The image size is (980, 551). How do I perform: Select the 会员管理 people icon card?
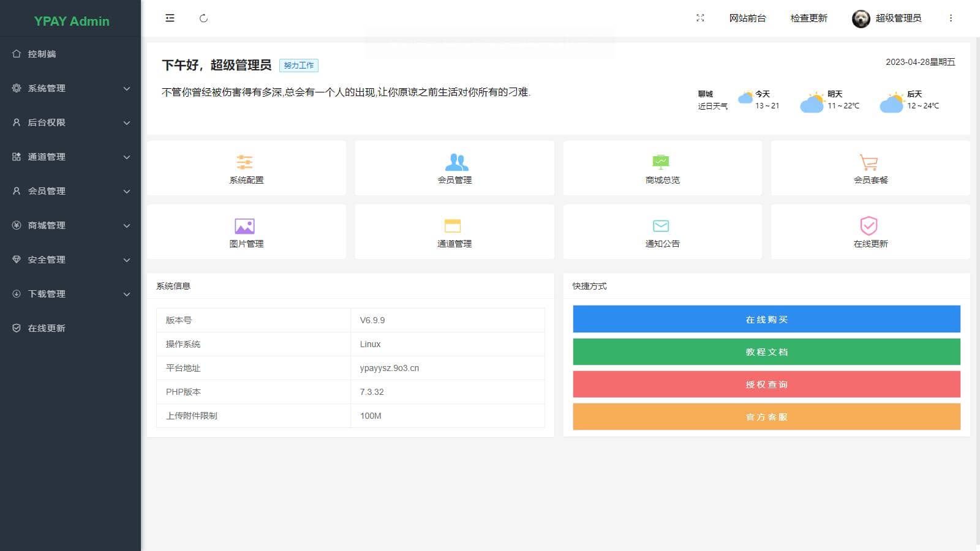coord(454,162)
